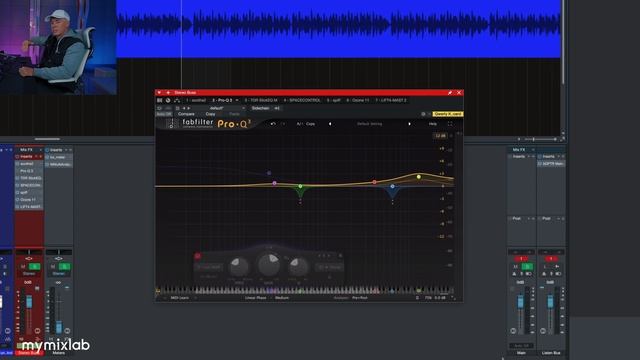640x360 pixels.
Task: Go to previous Pro-Q preset arrow
Action: (x=330, y=124)
